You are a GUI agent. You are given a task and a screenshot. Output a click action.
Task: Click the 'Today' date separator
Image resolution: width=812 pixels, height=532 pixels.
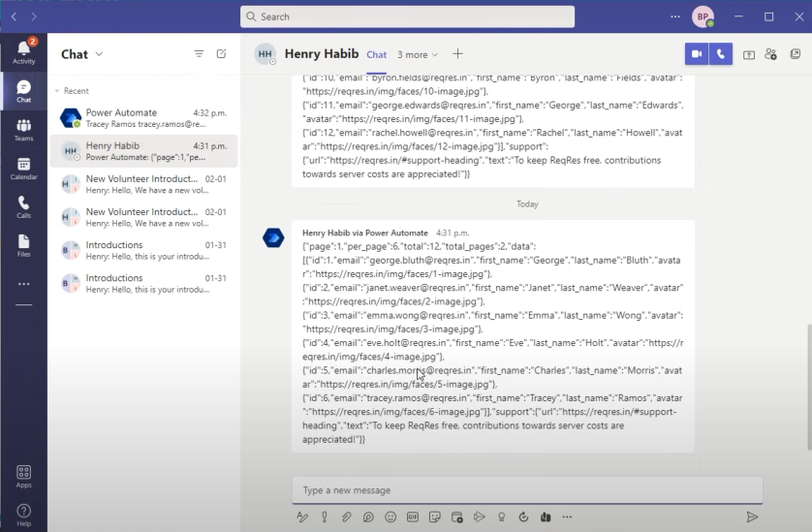tap(527, 204)
